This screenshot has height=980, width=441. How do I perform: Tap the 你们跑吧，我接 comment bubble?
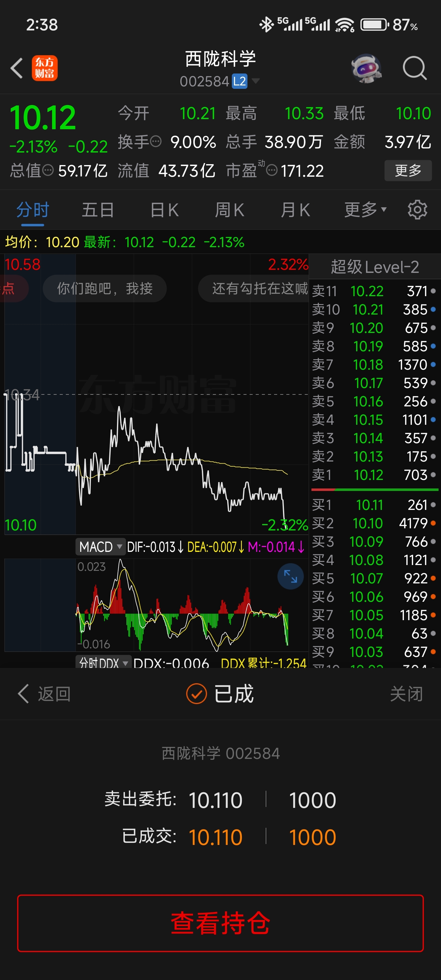105,288
